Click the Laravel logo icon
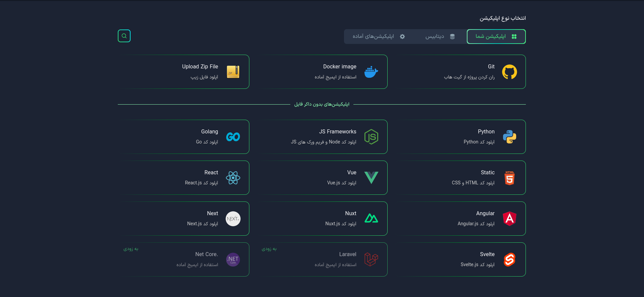The width and height of the screenshot is (644, 297). (x=371, y=259)
